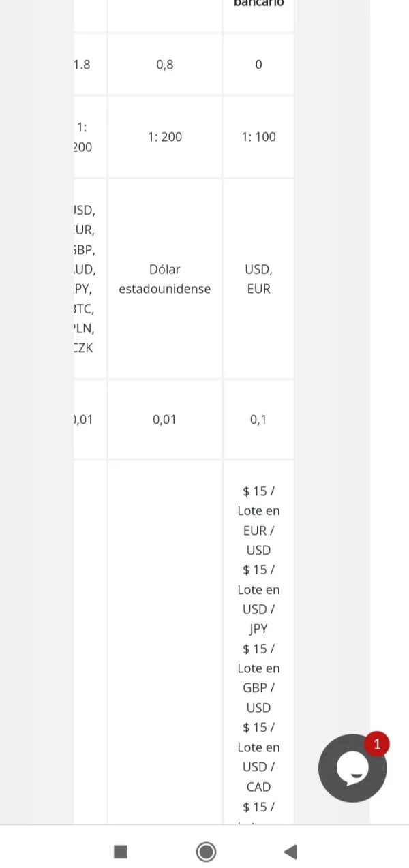This screenshot has width=409, height=868.
Task: Click the fully visible "0,01" lot cell
Action: [165, 420]
